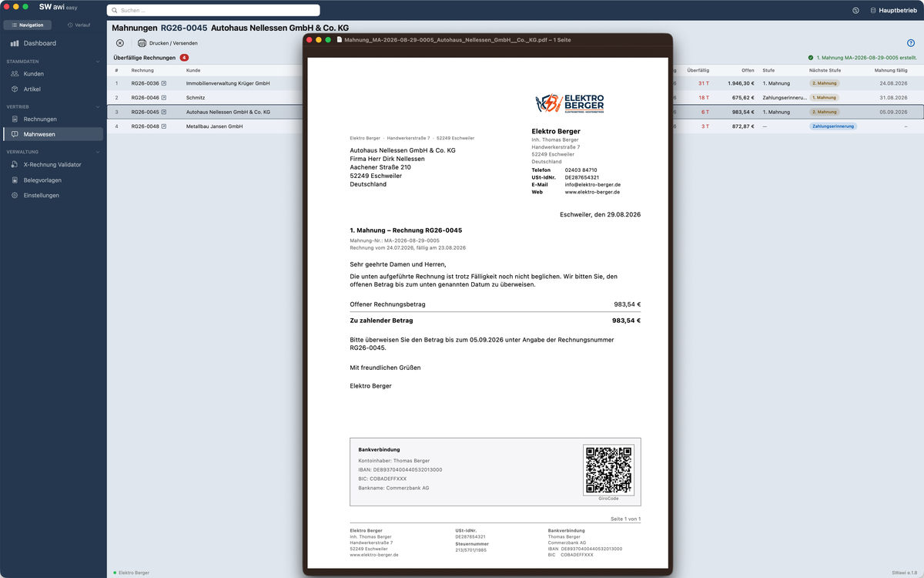Click www.elektro-berger.de in the PDF letterhead
Image resolution: width=924 pixels, height=578 pixels.
pos(592,192)
